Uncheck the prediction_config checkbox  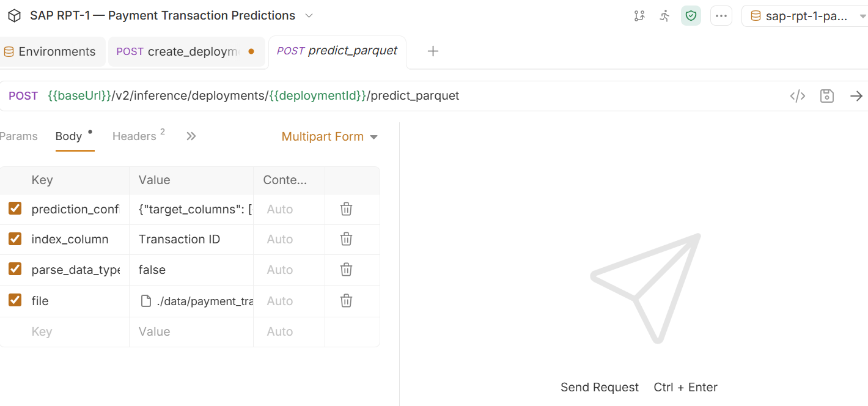(x=15, y=209)
